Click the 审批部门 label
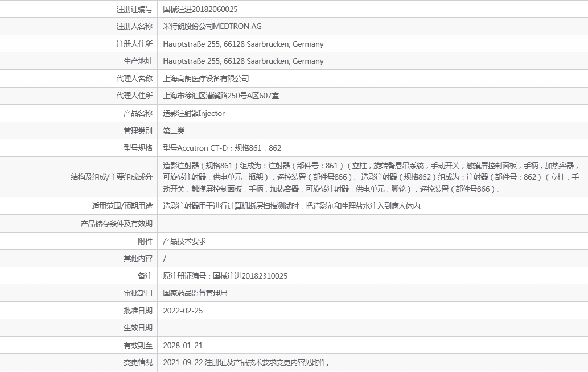The image size is (588, 372). point(138,294)
